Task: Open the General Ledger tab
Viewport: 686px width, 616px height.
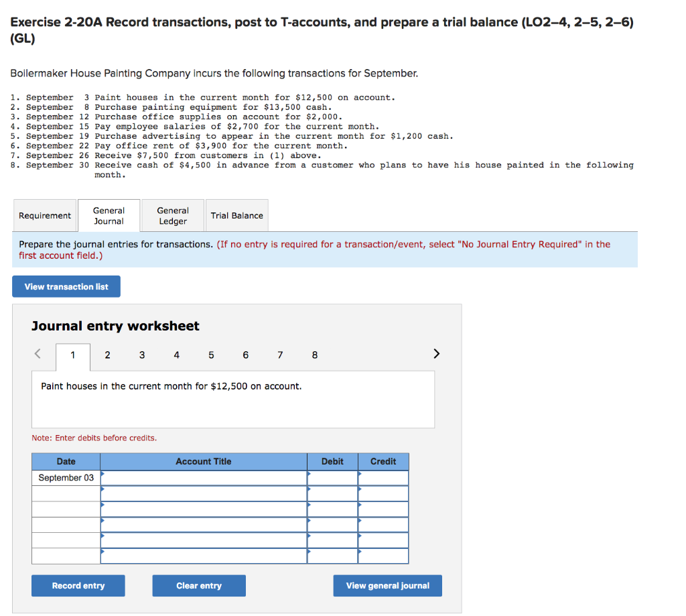Action: coord(173,215)
